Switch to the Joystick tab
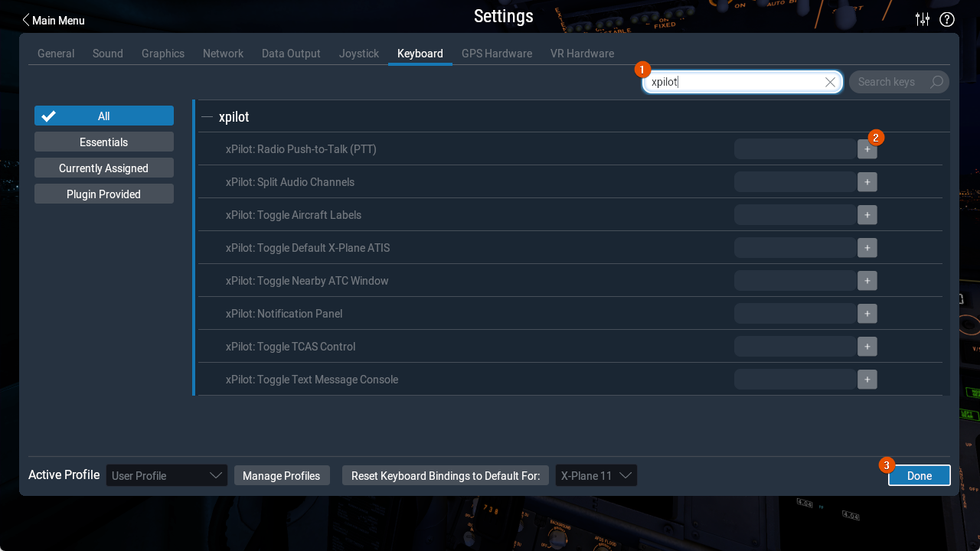Screen dimensions: 980x551 358,53
